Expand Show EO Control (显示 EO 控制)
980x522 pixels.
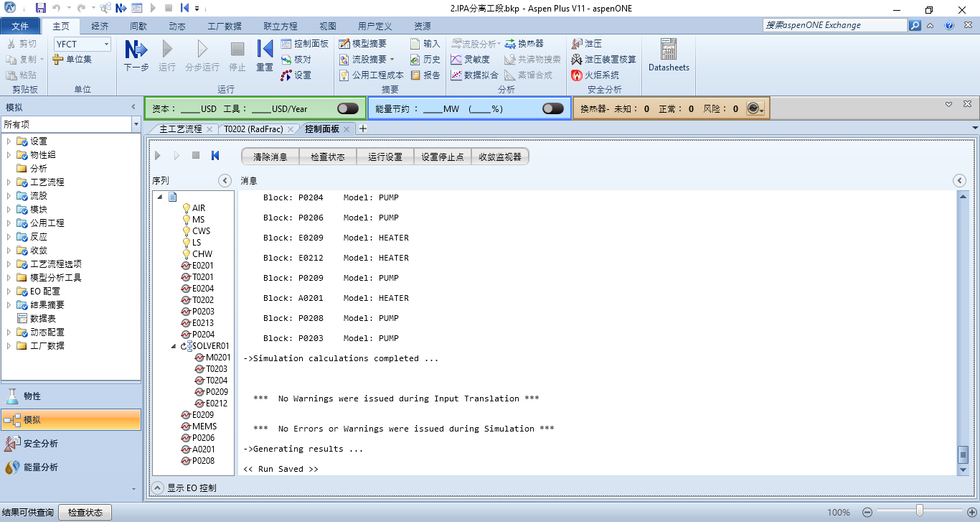pos(157,488)
